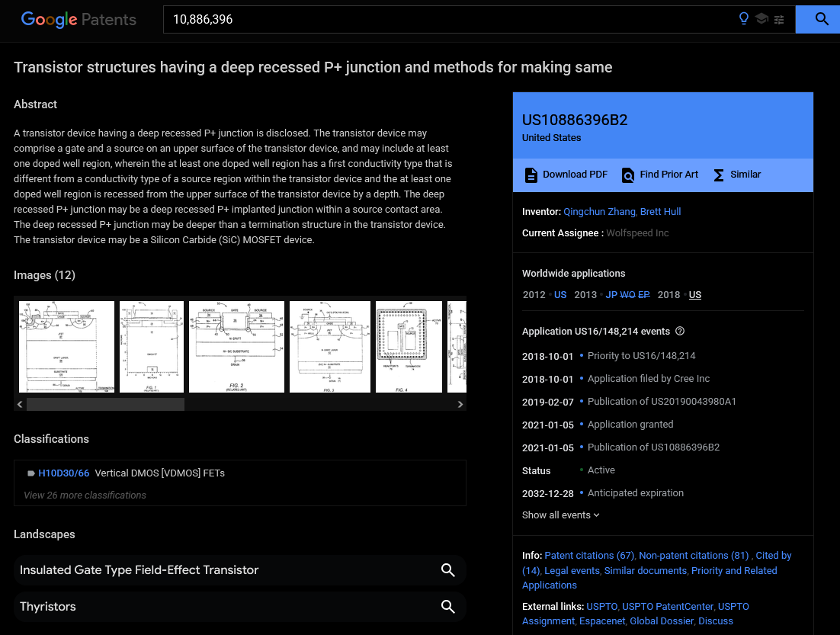Click the blue search magnifier button
The height and width of the screenshot is (635, 840).
tap(821, 19)
